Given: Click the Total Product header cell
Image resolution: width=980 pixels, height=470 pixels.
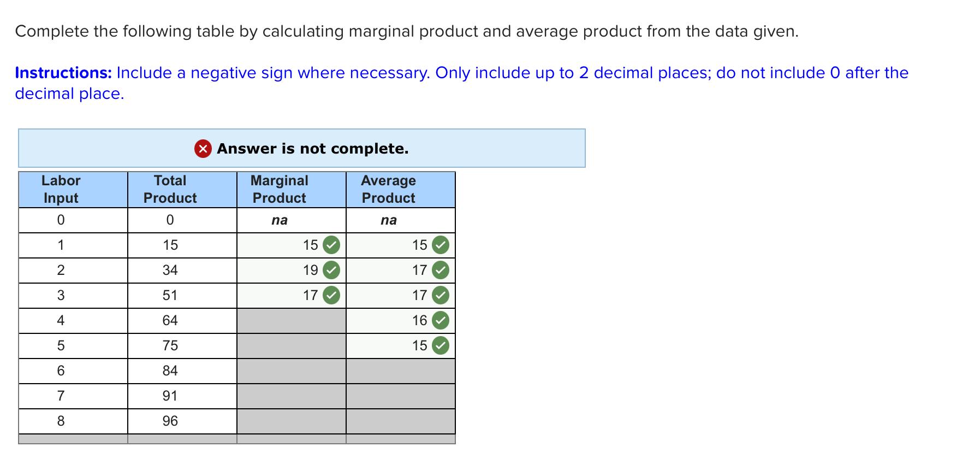Looking at the screenshot, I should coord(170,189).
